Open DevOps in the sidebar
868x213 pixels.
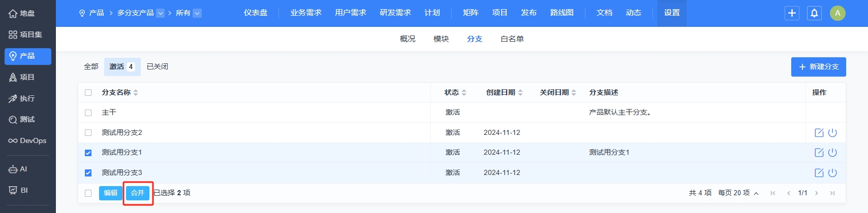click(x=27, y=141)
